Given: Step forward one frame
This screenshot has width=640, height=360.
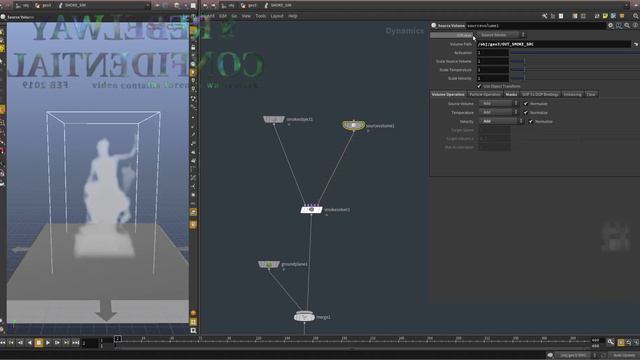Looking at the screenshot, I should pyautogui.click(x=57, y=343).
